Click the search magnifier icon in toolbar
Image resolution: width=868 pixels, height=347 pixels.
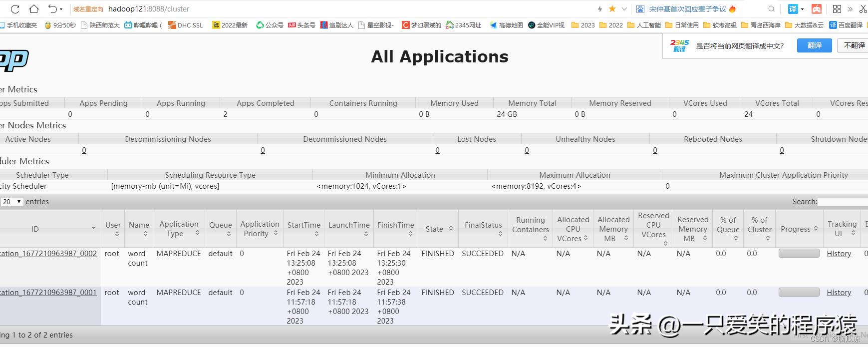(771, 9)
